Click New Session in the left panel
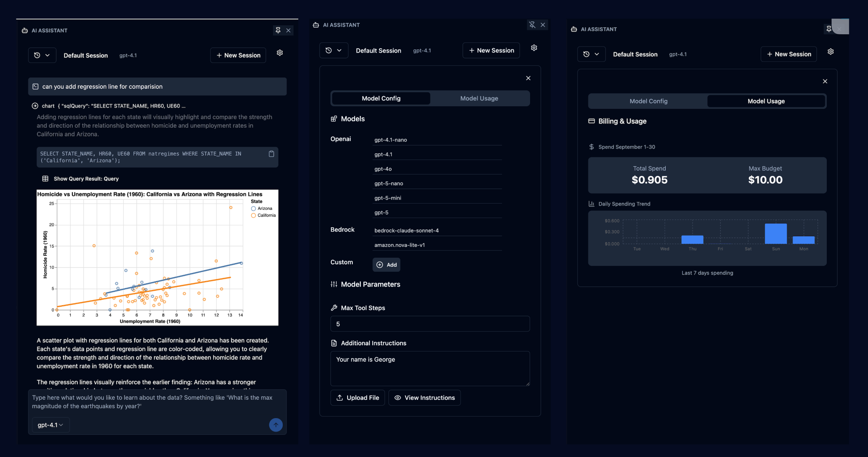Viewport: 868px width, 457px height. (238, 55)
